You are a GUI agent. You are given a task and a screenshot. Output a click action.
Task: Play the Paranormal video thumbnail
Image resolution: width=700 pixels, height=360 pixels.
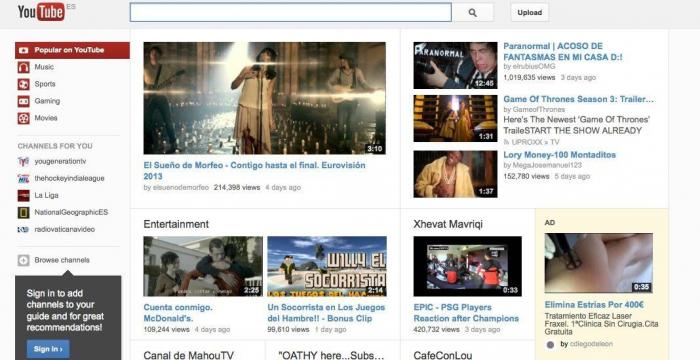tap(455, 65)
